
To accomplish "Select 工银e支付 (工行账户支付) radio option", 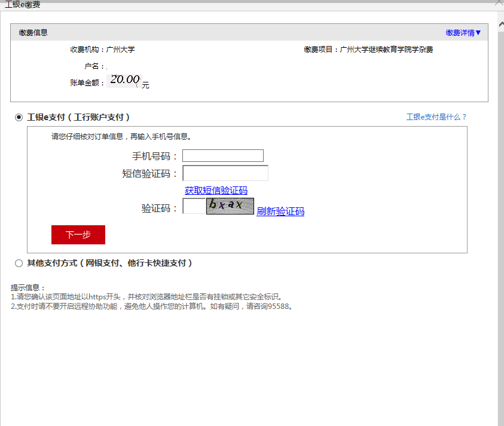I will pos(19,117).
